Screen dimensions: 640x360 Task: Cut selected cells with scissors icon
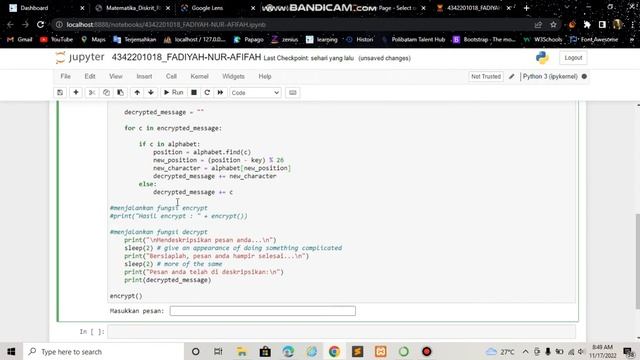point(92,93)
